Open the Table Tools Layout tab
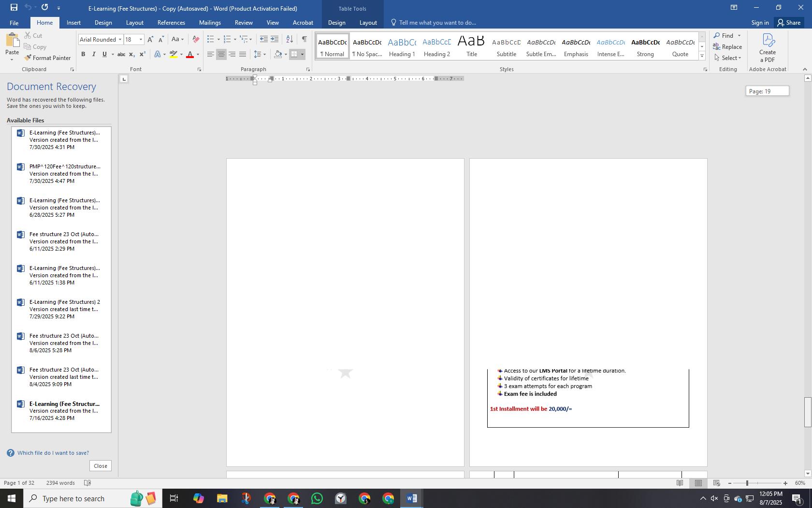The height and width of the screenshot is (508, 812). (x=368, y=23)
